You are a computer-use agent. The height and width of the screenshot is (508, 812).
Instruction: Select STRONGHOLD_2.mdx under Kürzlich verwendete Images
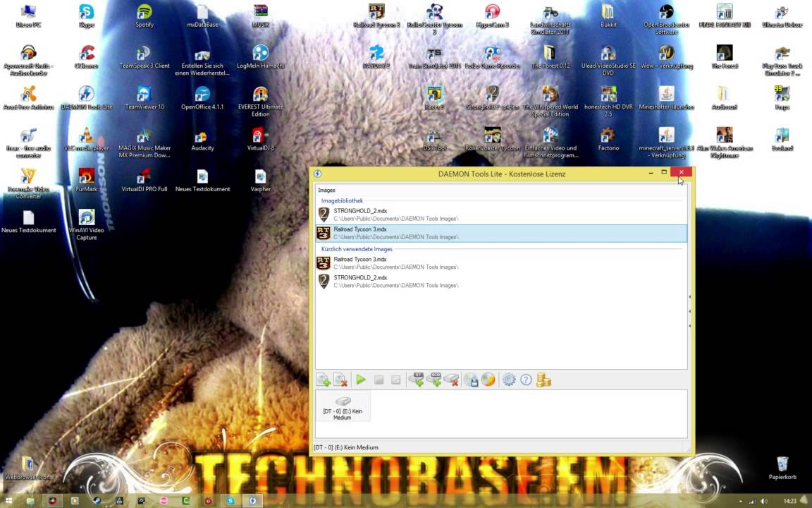(501, 281)
